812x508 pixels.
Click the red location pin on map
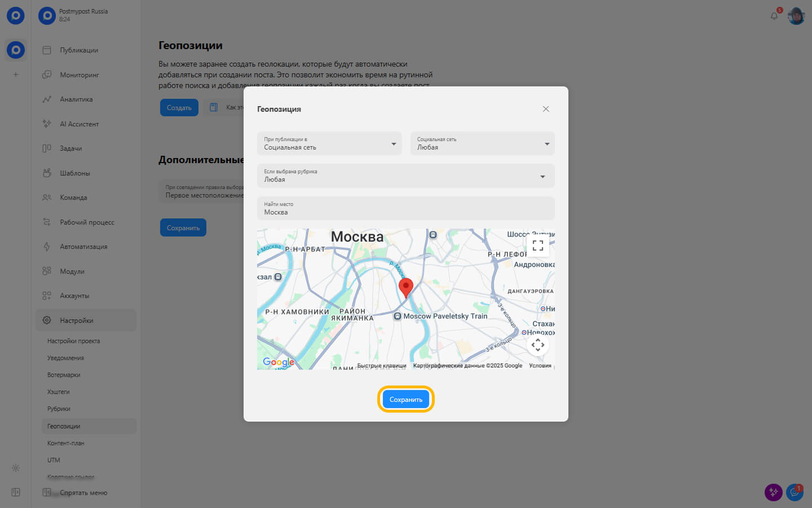pyautogui.click(x=405, y=287)
